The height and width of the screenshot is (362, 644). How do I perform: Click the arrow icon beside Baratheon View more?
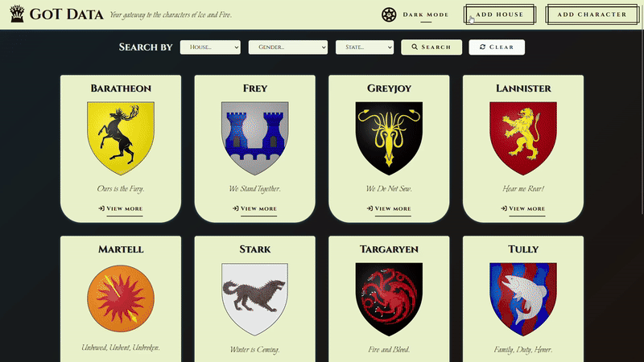point(101,208)
